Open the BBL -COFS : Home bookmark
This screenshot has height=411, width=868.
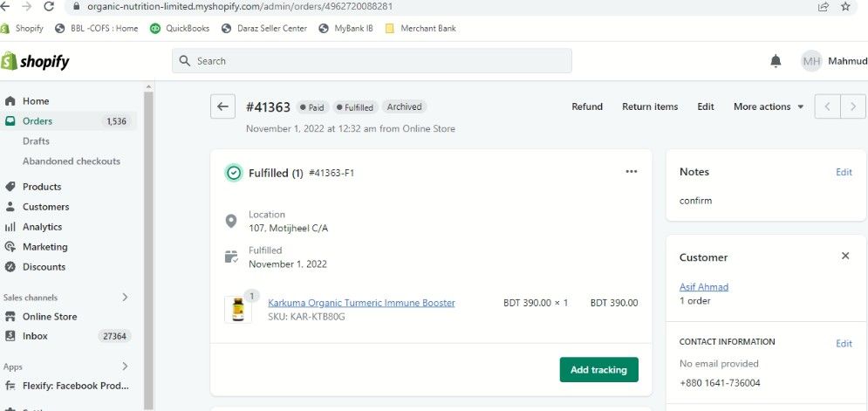[x=97, y=28]
